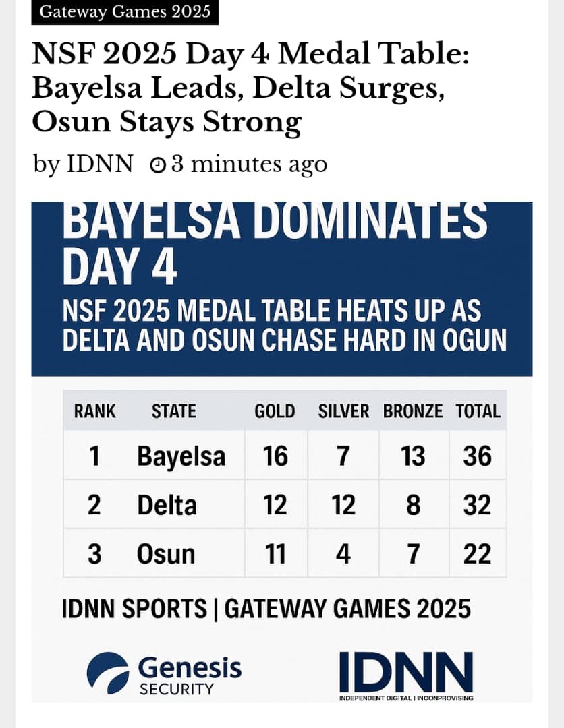Select Delta in the medal table
Image resolution: width=564 pixels, height=728 pixels.
click(167, 505)
